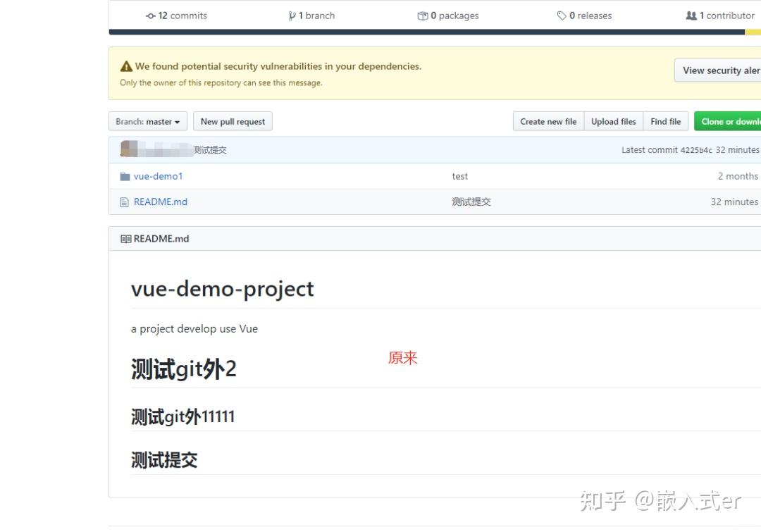The width and height of the screenshot is (761, 532).
Task: Open the branch icon showing 1 branch
Action: point(292,15)
